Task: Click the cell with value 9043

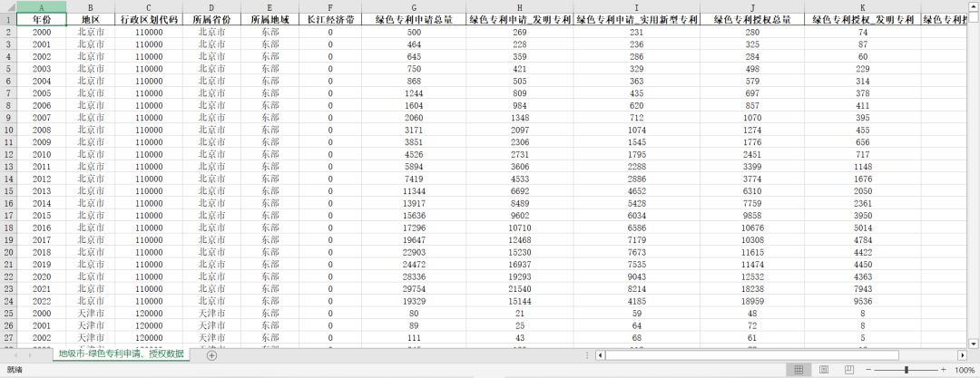Action: click(x=636, y=276)
